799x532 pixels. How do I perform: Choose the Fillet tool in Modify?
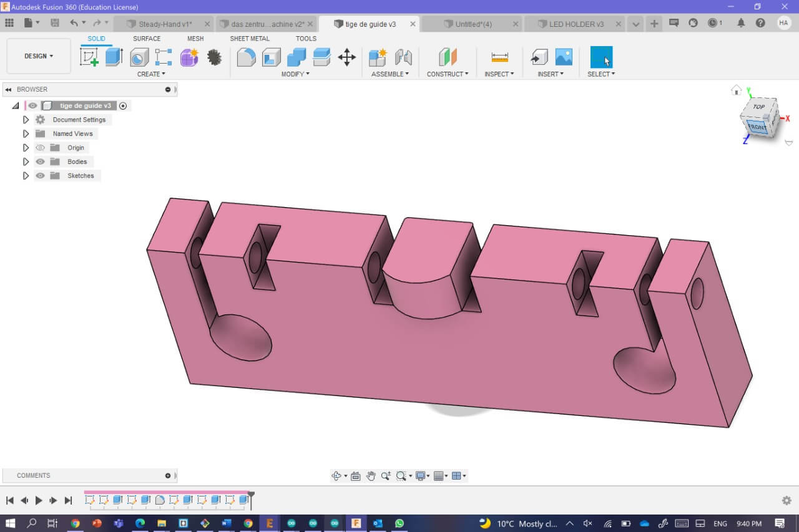(246, 57)
